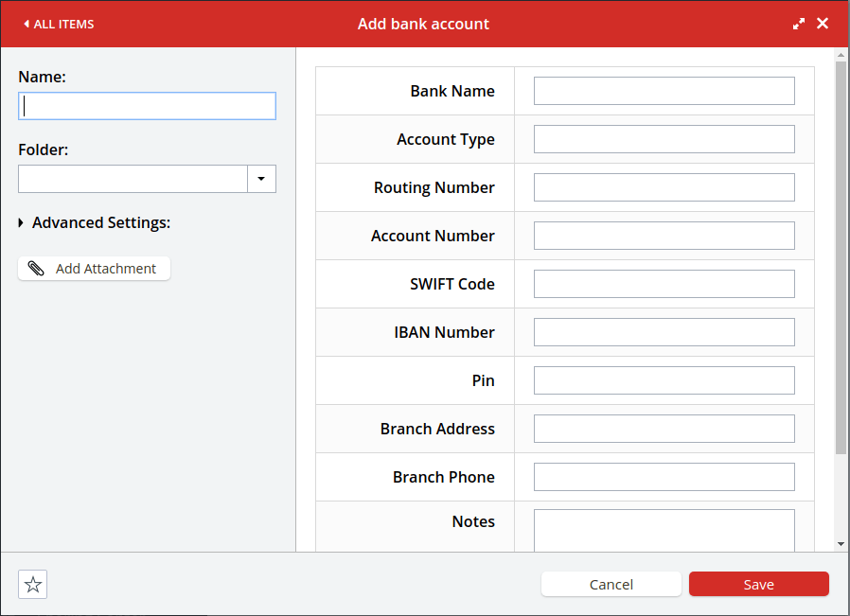The width and height of the screenshot is (850, 616).
Task: Click the scrollbar down arrow
Action: 841,544
